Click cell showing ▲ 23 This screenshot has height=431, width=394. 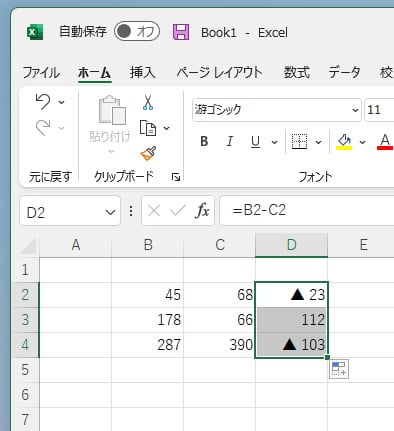point(292,295)
